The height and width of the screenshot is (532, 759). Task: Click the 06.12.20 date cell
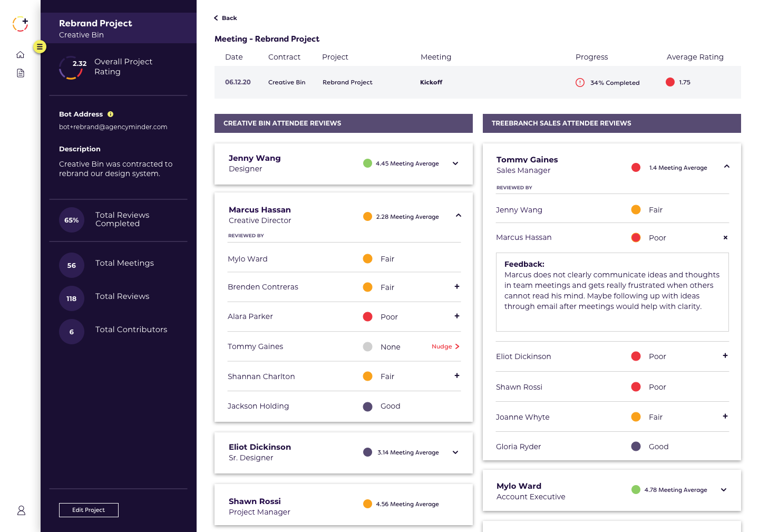238,82
